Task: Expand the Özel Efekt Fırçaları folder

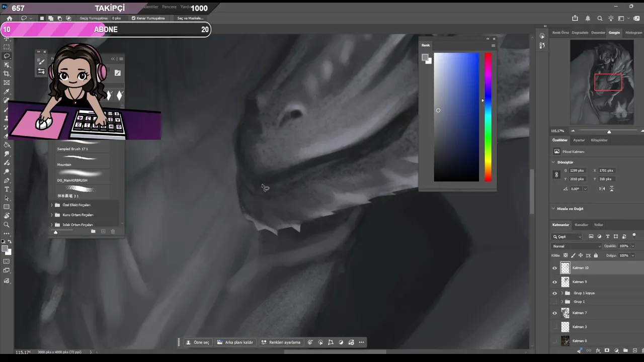Action: tap(51, 205)
